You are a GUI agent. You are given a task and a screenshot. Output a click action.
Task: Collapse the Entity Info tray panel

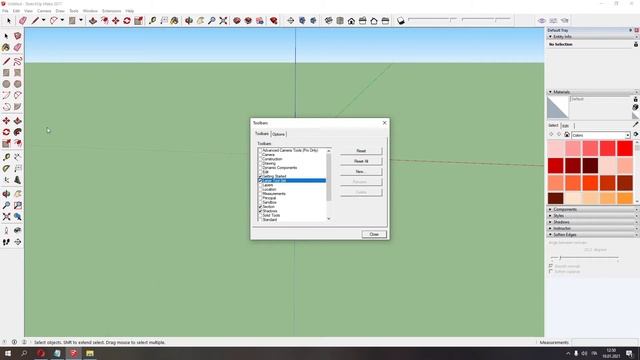click(592, 37)
